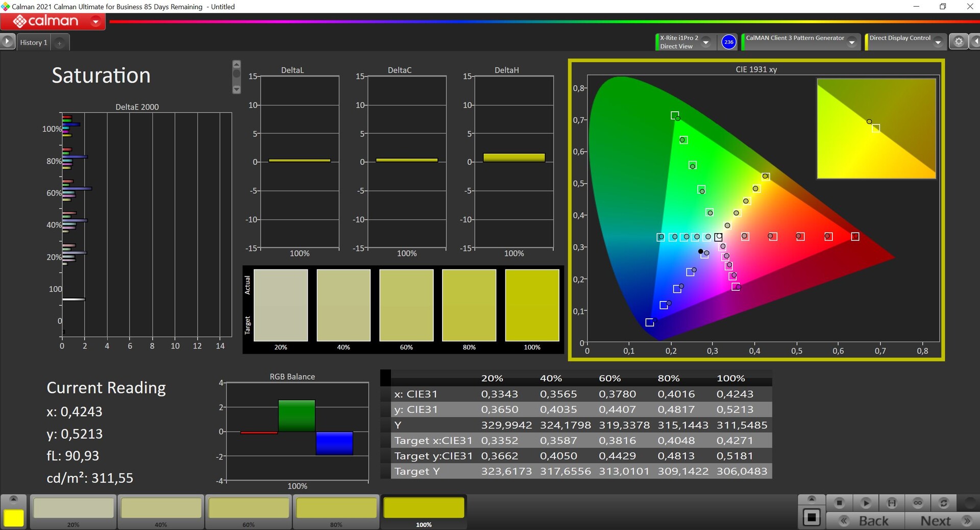Collapse right panel with the left-arrow icon
Screen dimensions: 980x530
[975, 42]
